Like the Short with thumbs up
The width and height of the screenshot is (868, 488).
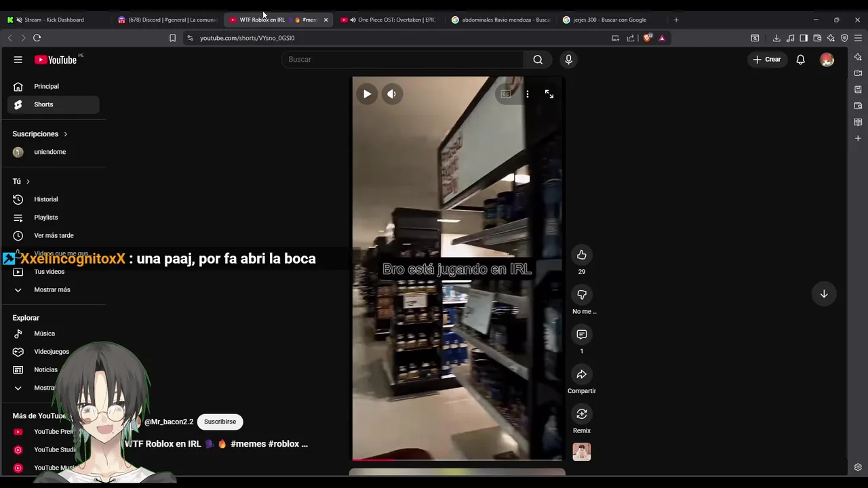tap(581, 255)
